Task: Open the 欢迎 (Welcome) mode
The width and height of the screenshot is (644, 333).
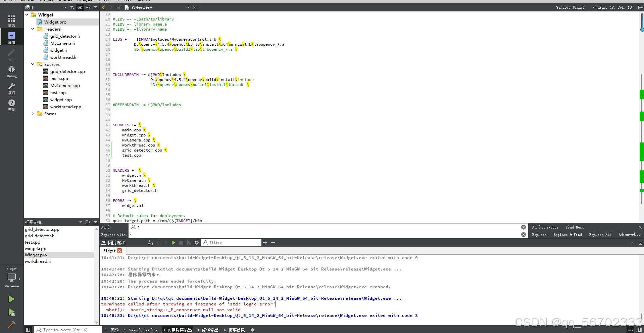Action: [x=11, y=20]
